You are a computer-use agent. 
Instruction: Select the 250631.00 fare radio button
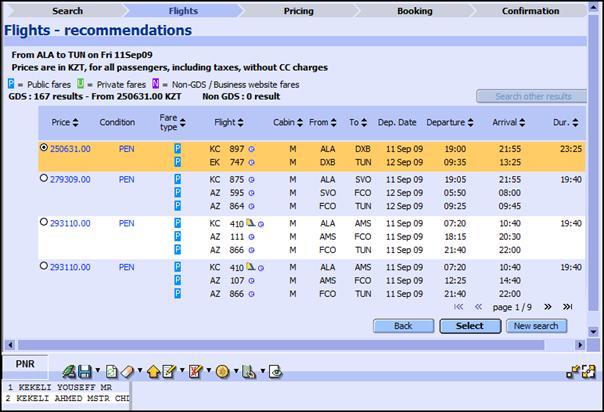43,148
